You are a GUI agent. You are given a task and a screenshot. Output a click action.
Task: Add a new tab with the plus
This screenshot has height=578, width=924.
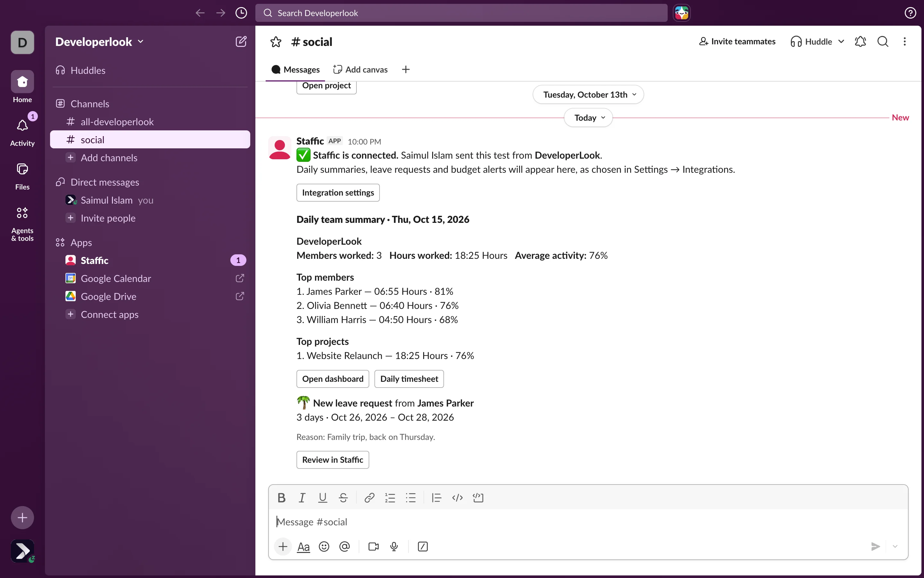(406, 70)
